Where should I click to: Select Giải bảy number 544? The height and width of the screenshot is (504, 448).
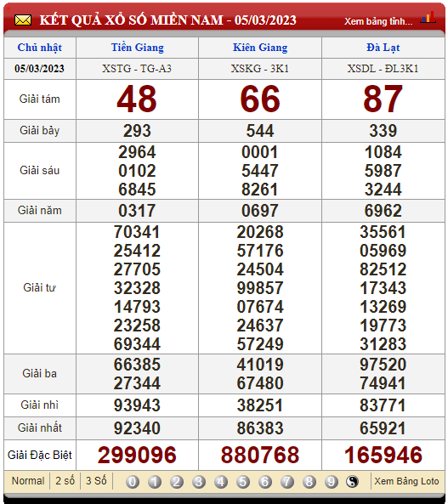point(260,131)
